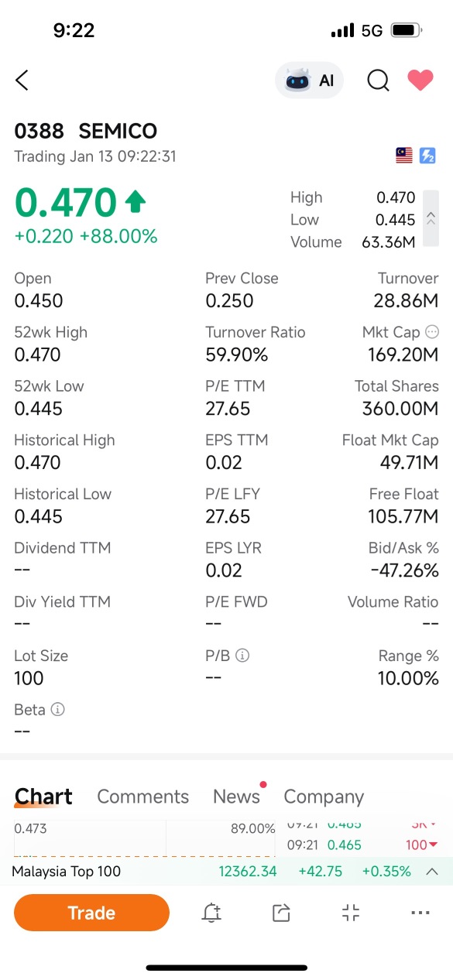The image size is (453, 980).
Task: Switch to the Comments tab
Action: tap(143, 797)
